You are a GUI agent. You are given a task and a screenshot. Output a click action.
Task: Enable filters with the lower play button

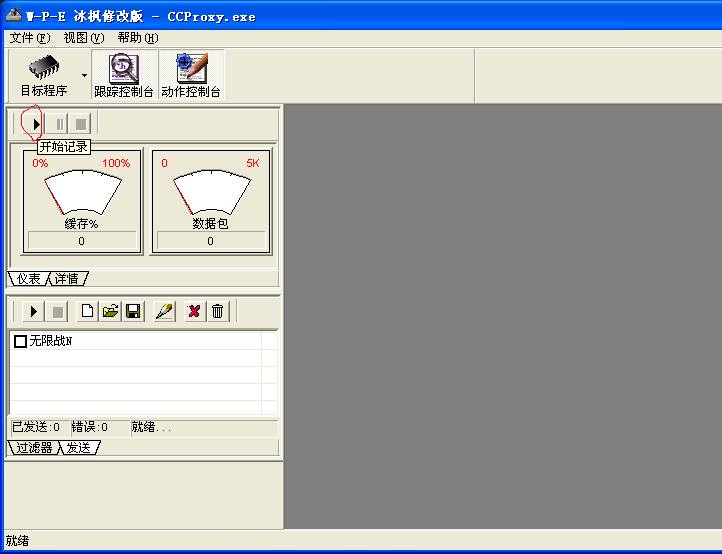click(34, 312)
